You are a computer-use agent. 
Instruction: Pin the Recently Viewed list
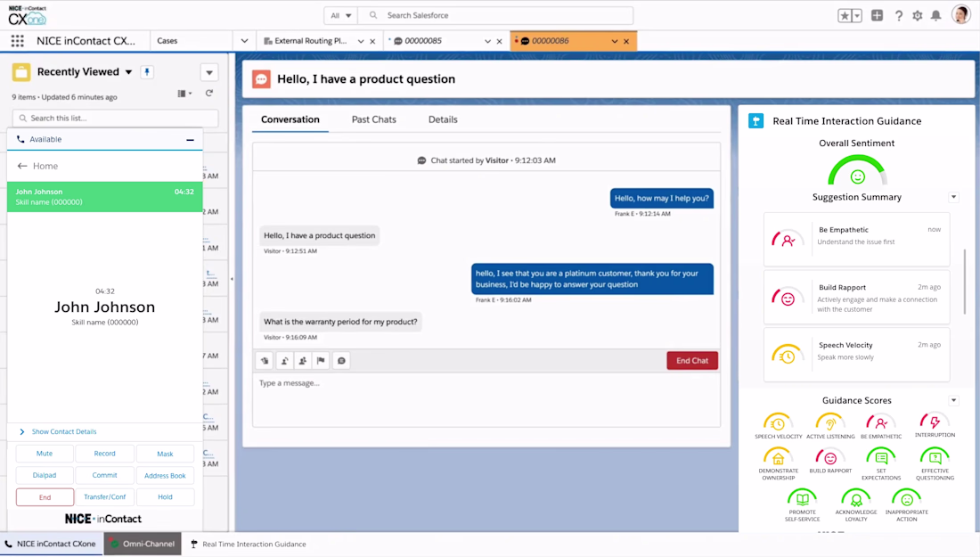coord(147,72)
